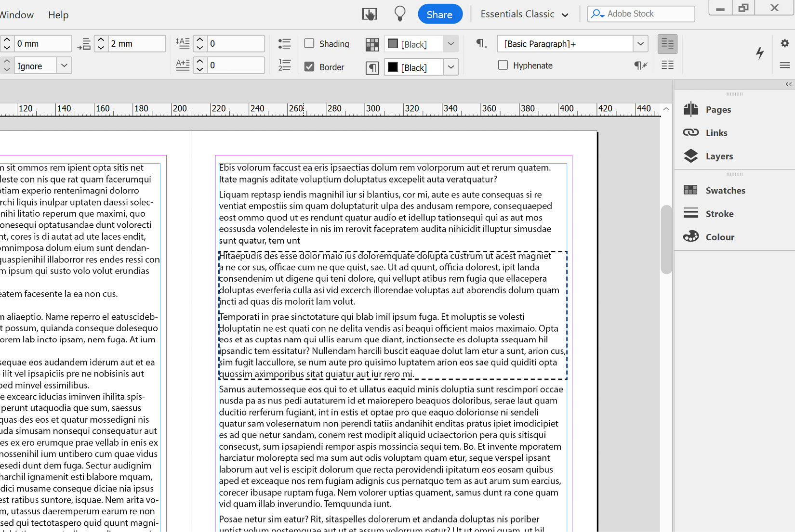This screenshot has height=532, width=795.
Task: Open the shading colour dropdown
Action: click(x=451, y=44)
